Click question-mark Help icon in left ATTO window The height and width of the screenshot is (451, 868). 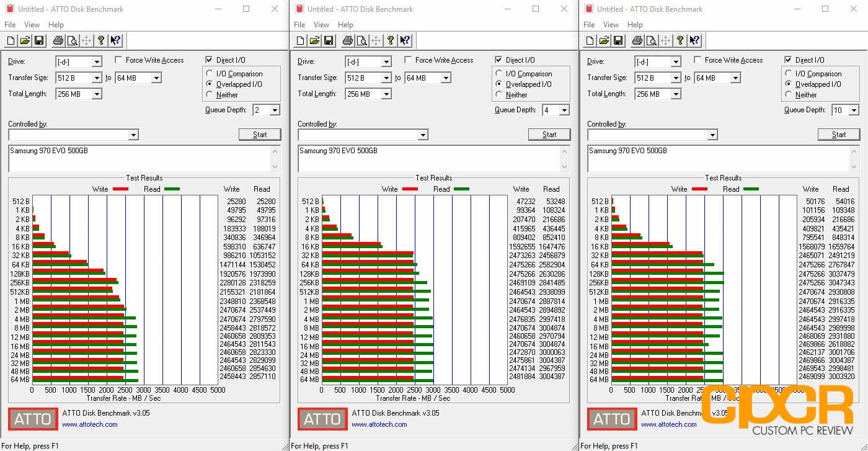point(101,41)
